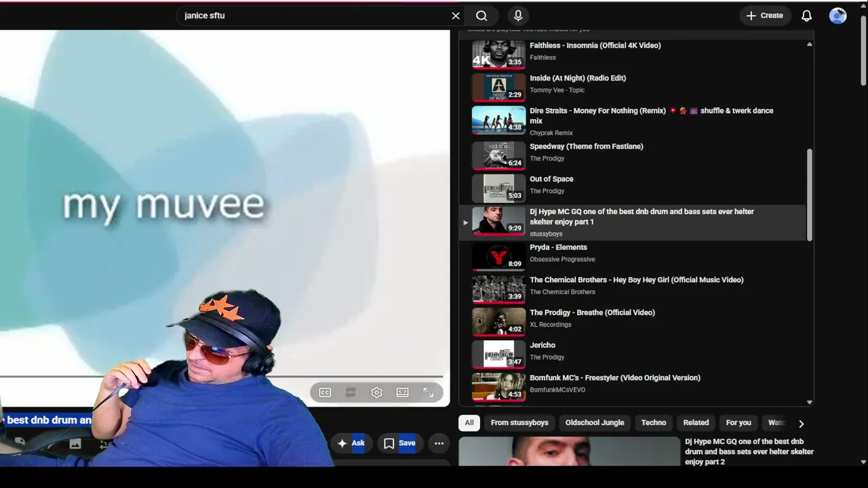
Task: Select the Oldschool Jungle chip
Action: click(x=595, y=423)
